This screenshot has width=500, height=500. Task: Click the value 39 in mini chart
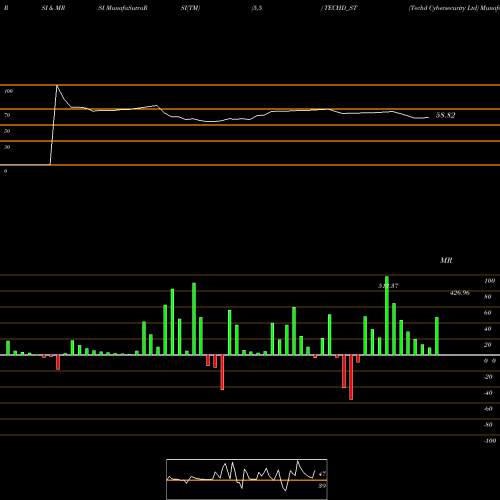click(322, 486)
